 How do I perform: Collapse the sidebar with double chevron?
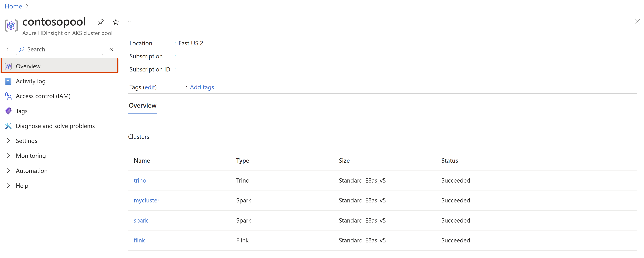(112, 49)
